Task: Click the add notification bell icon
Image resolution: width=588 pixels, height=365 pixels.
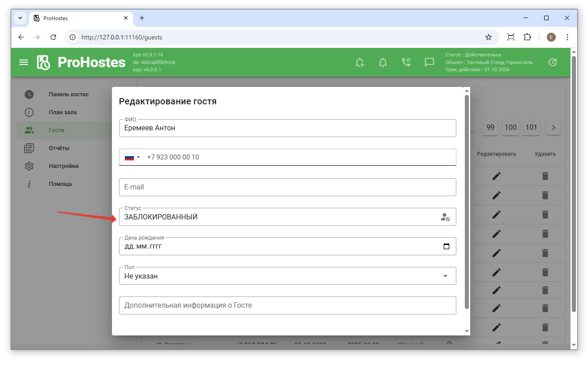Action: [x=360, y=62]
